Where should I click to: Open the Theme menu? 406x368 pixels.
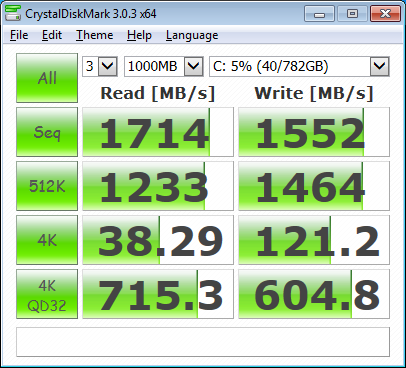(95, 35)
